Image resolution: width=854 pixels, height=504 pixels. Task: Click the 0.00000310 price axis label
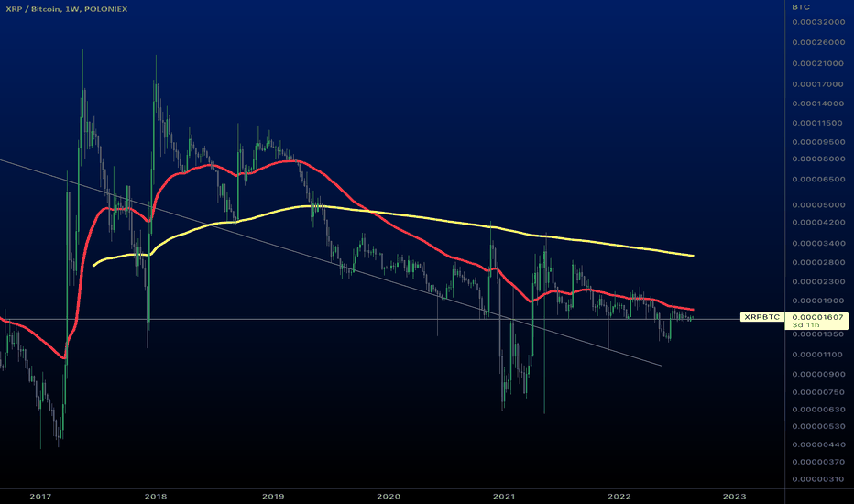point(818,479)
